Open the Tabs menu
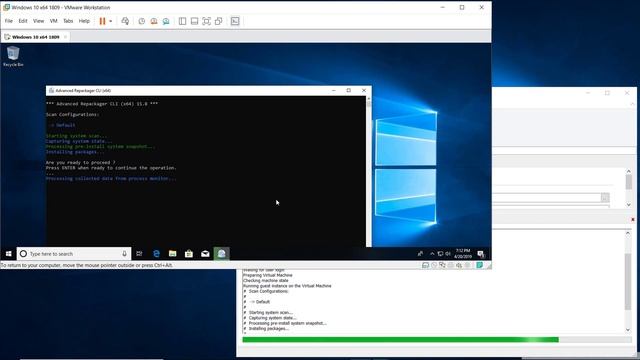This screenshot has height=360, width=640. pyautogui.click(x=68, y=21)
